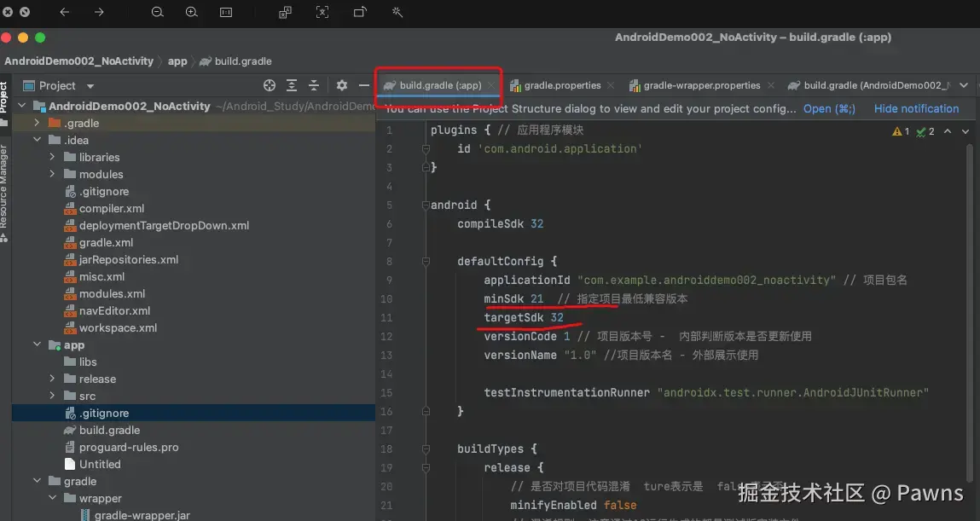Click the actual-size 1:1 icon in viewer toolbar

[x=226, y=12]
